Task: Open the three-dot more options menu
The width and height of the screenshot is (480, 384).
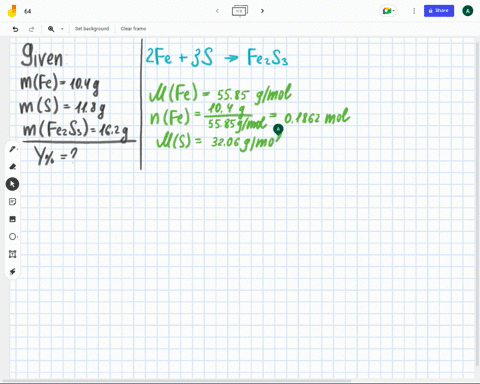Action: pos(414,11)
